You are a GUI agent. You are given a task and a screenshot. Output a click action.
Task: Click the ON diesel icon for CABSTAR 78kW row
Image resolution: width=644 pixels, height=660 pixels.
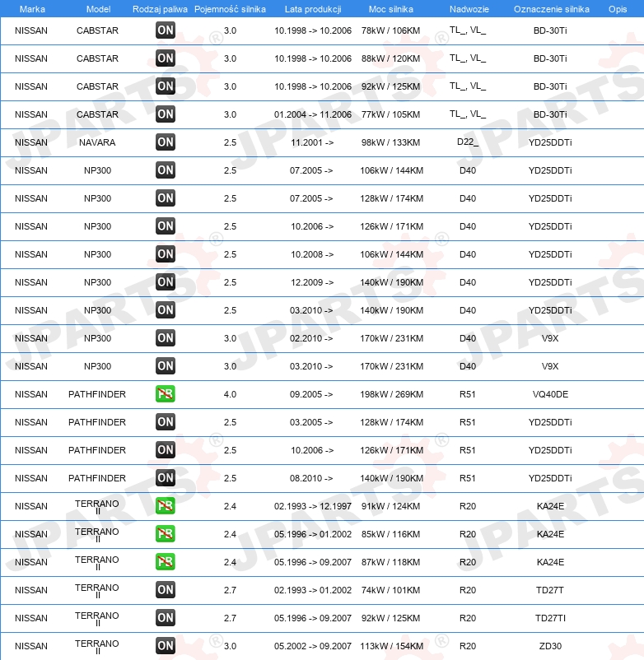[165, 30]
